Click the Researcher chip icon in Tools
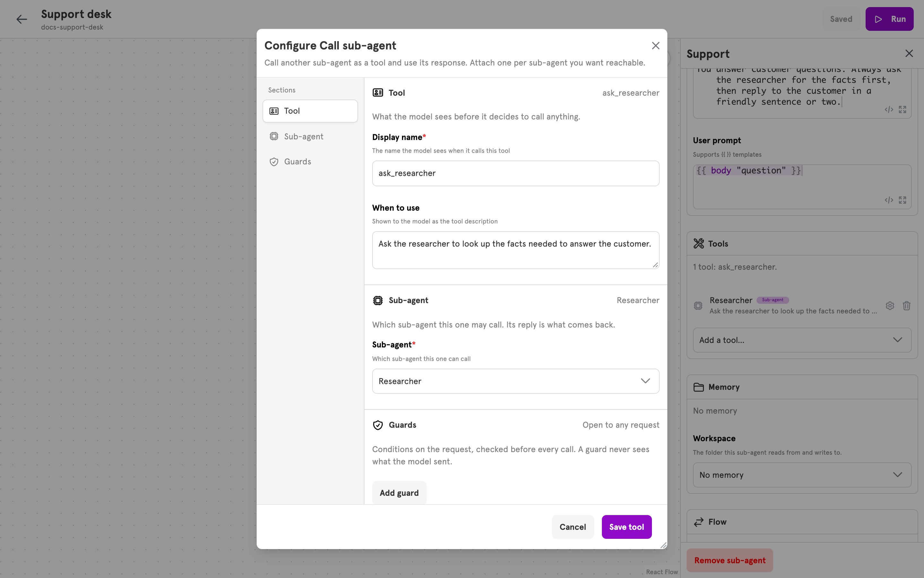The height and width of the screenshot is (578, 924). pyautogui.click(x=698, y=306)
